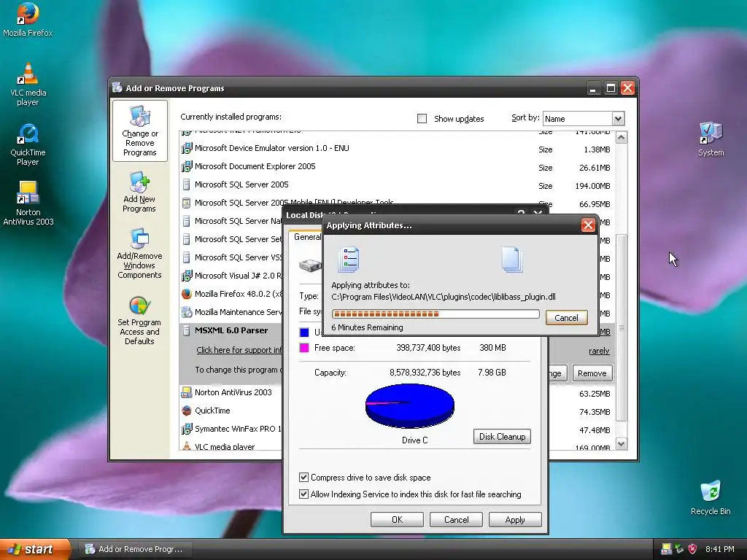This screenshot has width=747, height=560.
Task: Open Add/Remove Windows Components
Action: point(139,253)
